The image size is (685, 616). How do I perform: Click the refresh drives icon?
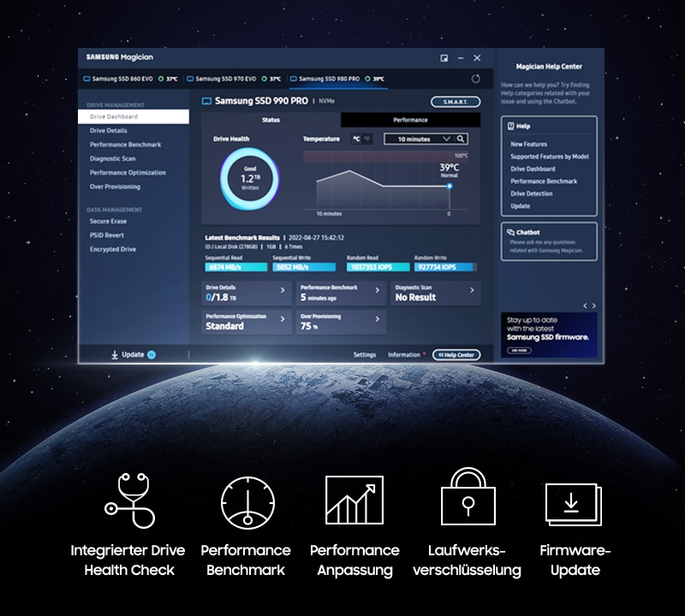(x=476, y=79)
